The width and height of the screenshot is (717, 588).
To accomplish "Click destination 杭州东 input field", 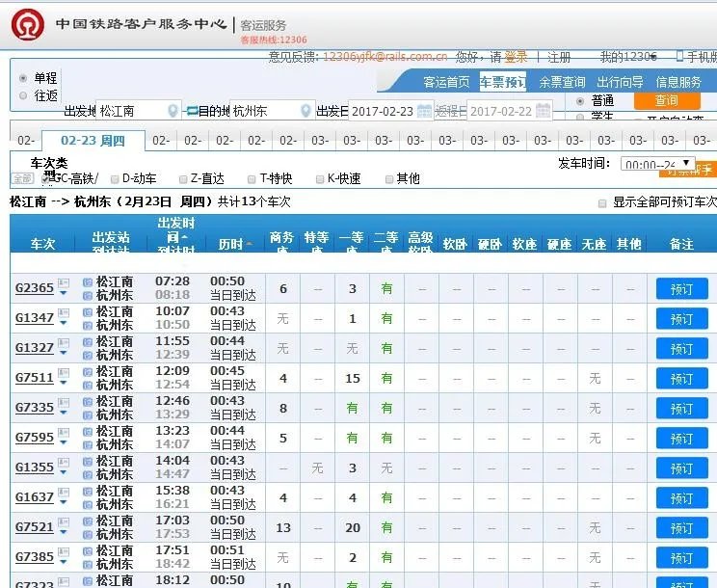I will click(x=272, y=111).
